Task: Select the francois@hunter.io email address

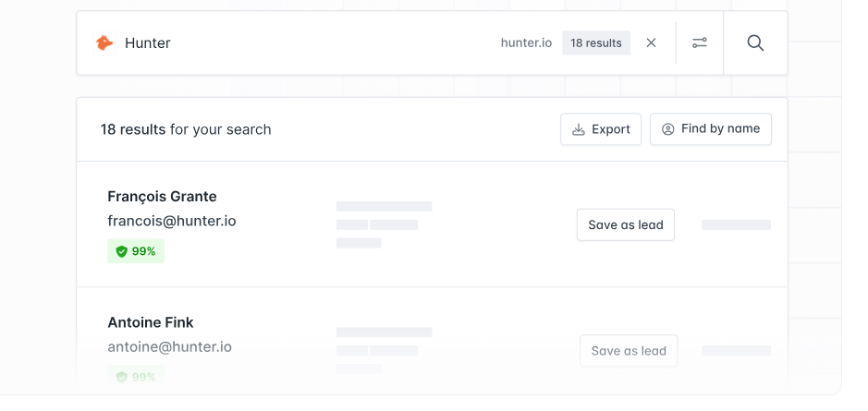Action: 172,222
